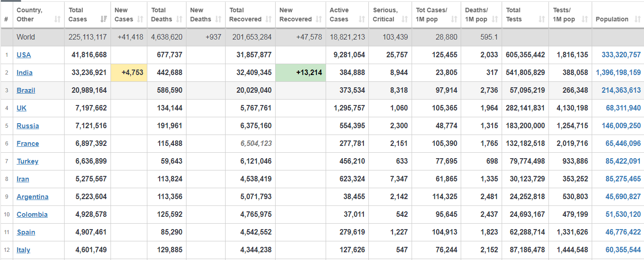Click Russia total tests 183,200,000

[525, 125]
